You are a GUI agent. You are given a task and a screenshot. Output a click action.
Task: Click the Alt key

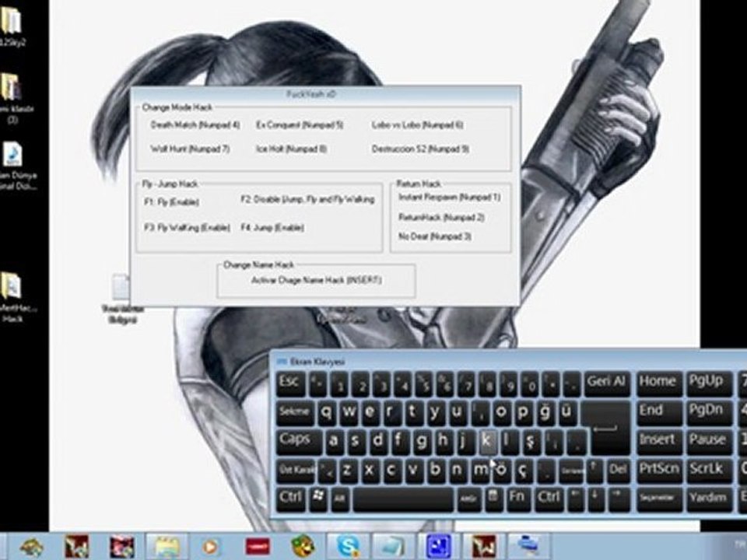[x=340, y=499]
